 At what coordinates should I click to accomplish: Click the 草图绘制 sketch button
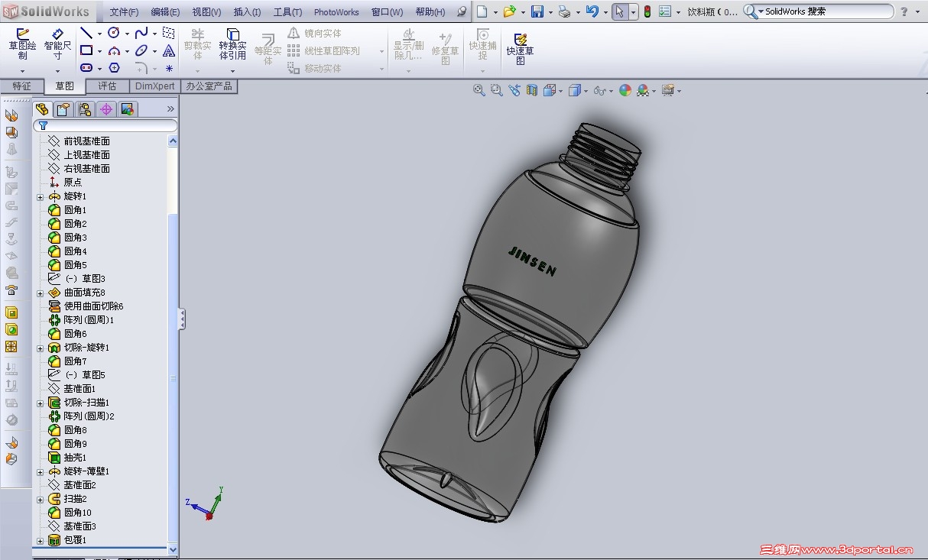[x=23, y=46]
